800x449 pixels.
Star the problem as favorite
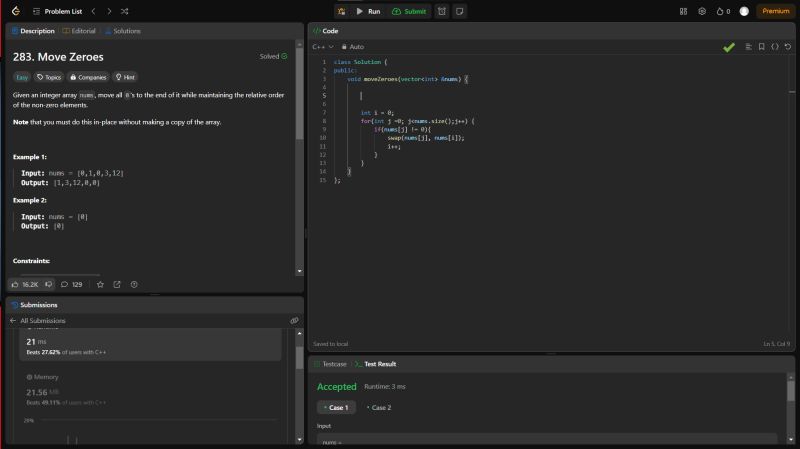pos(101,285)
